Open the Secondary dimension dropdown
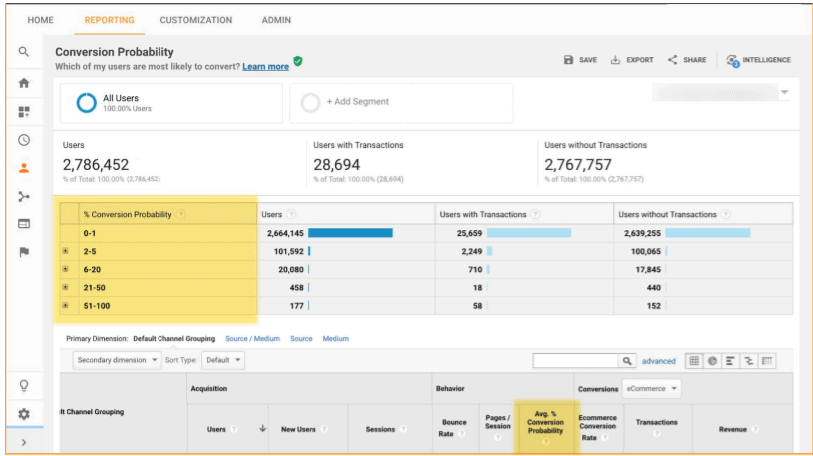This screenshot has width=813, height=456. click(114, 360)
